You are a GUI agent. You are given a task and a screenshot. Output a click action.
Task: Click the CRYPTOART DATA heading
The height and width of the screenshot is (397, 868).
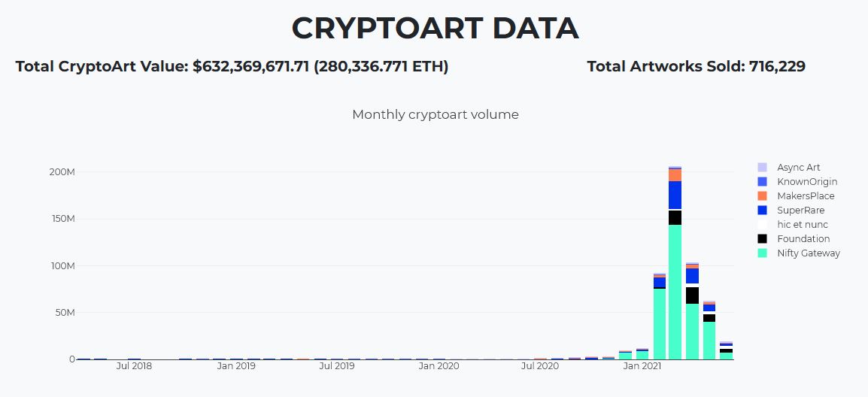click(435, 28)
